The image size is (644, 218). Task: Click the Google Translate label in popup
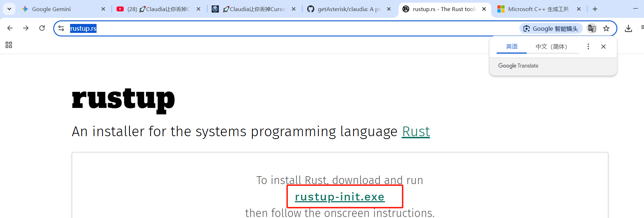pyautogui.click(x=518, y=66)
